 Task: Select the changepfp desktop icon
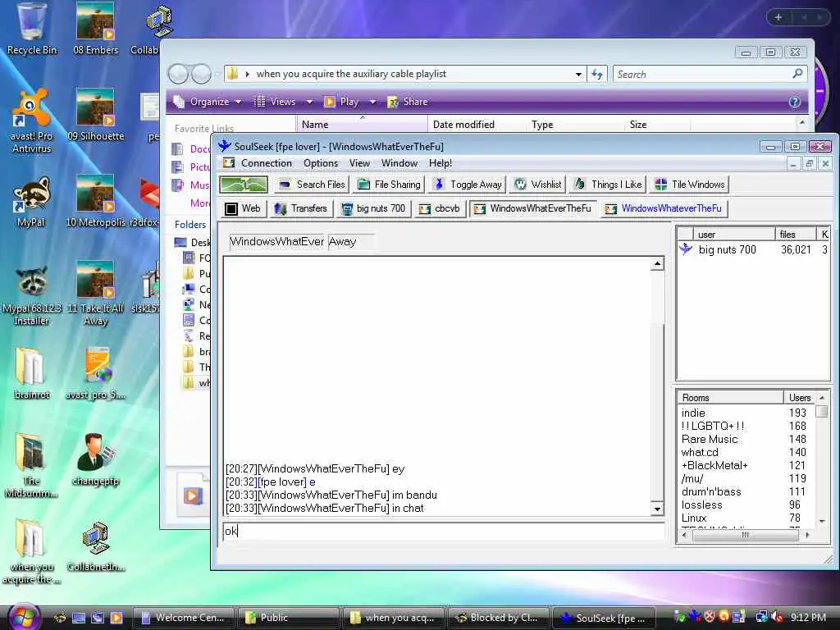pyautogui.click(x=95, y=459)
